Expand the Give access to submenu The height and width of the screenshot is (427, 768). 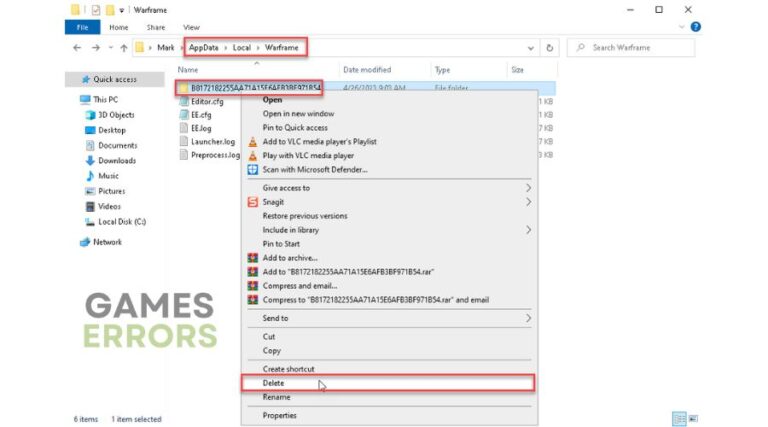click(389, 188)
